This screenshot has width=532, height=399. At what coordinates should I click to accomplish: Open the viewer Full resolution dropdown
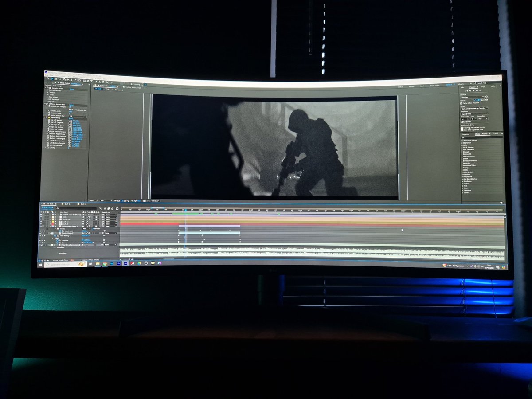(106, 200)
